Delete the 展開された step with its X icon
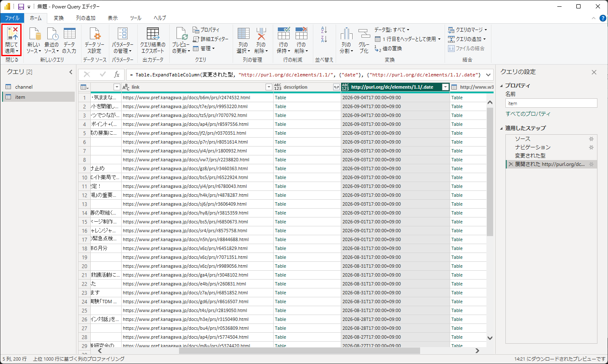Image resolution: width=608 pixels, height=364 pixels. (511, 164)
